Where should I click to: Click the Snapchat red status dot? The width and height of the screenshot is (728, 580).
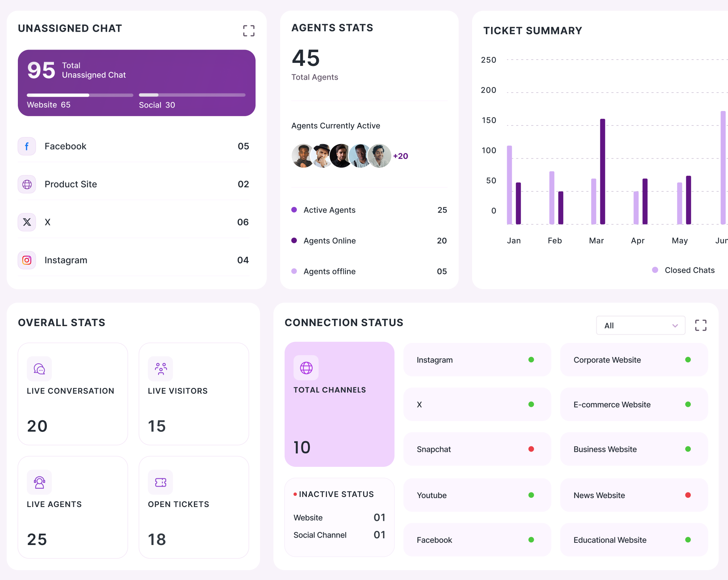coord(531,449)
